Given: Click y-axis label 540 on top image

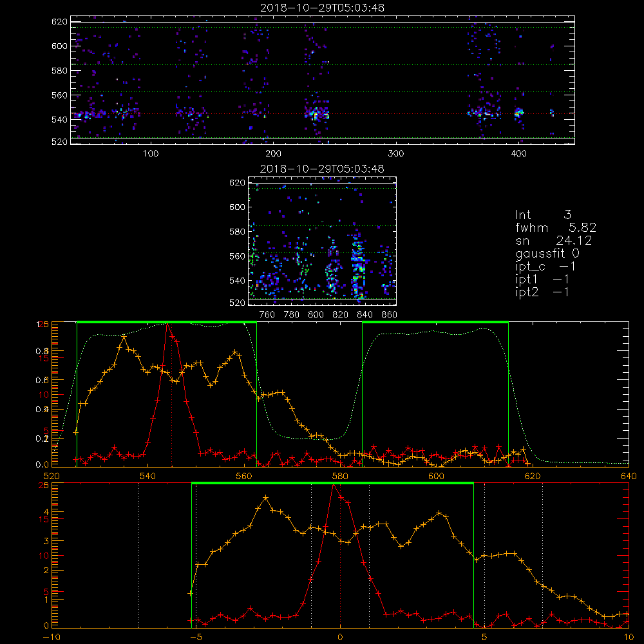Looking at the screenshot, I should pyautogui.click(x=59, y=120).
